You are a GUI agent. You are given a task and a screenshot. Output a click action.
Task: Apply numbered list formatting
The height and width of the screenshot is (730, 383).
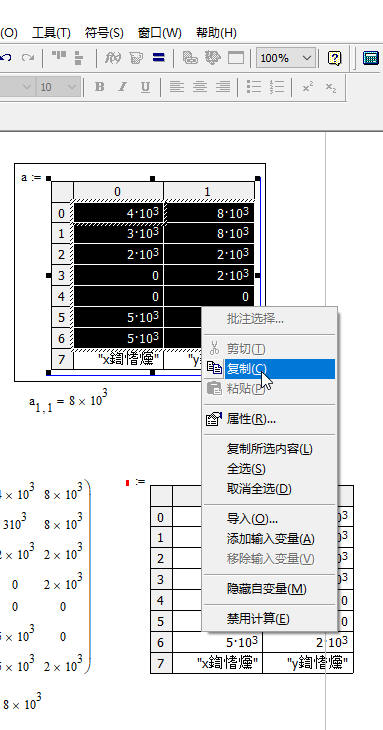(277, 87)
